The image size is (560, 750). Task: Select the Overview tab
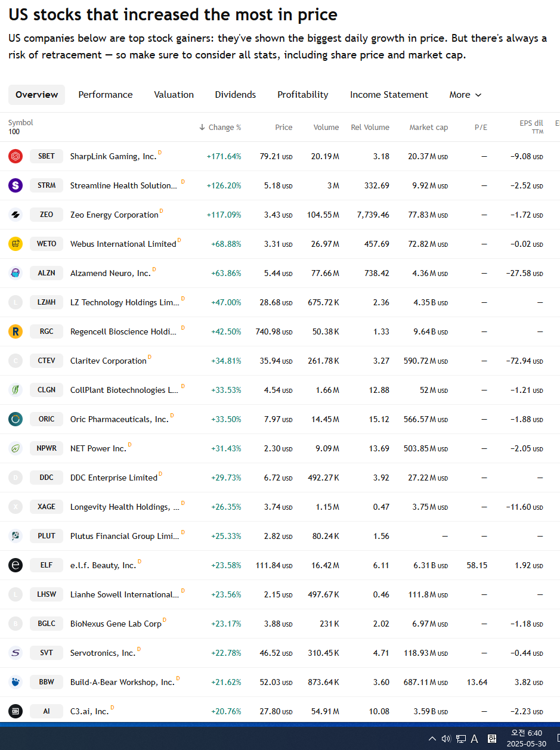[36, 95]
